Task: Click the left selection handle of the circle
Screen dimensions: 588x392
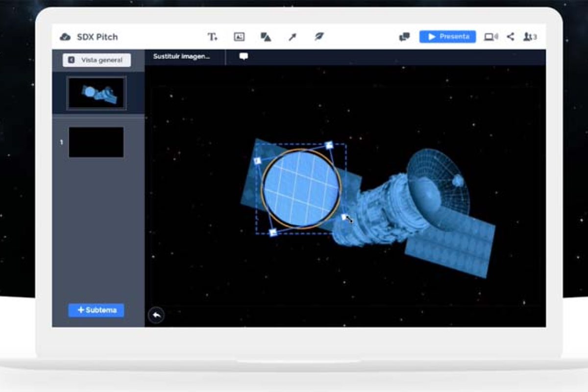Action: coord(257,160)
